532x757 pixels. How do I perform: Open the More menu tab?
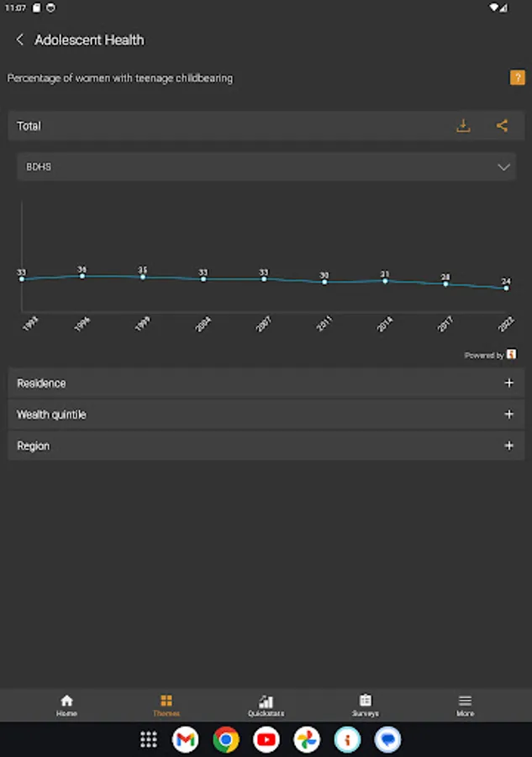465,705
